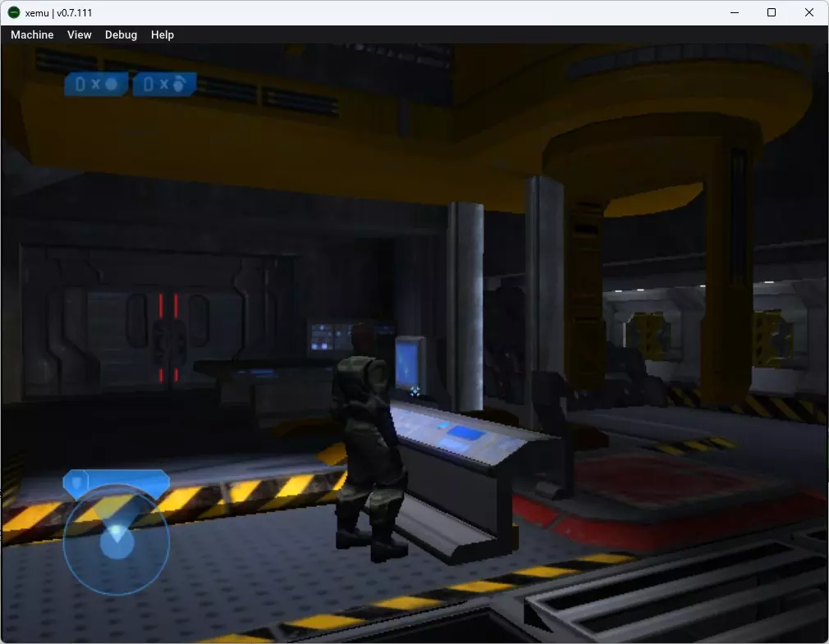This screenshot has width=829, height=644.
Task: Close the xemu window
Action: pyautogui.click(x=809, y=12)
